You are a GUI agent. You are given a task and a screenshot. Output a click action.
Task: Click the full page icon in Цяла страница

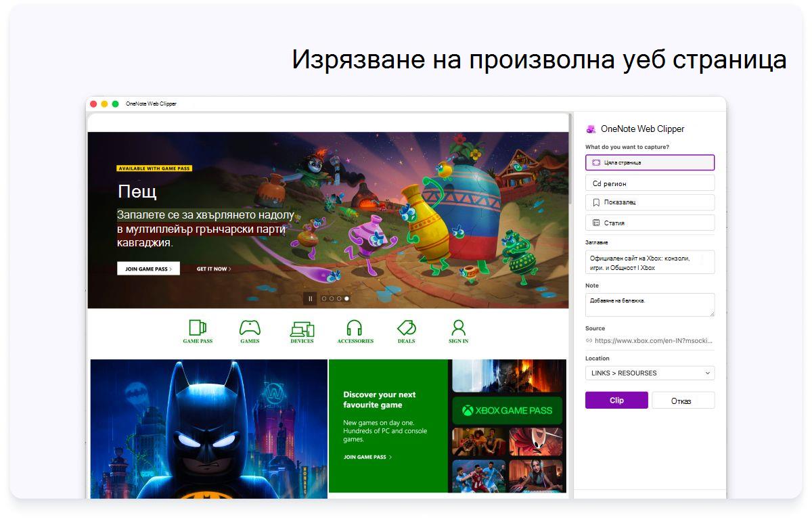pos(596,163)
